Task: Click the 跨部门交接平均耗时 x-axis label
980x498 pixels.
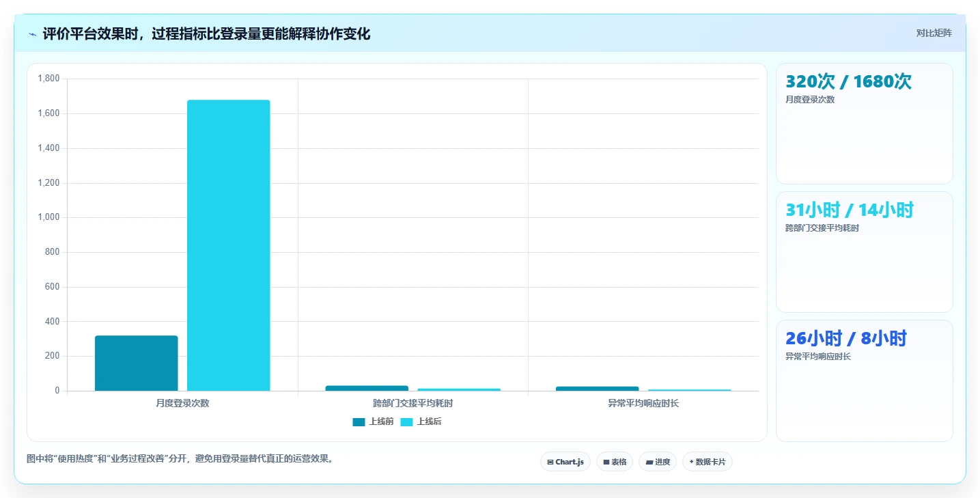Action: (413, 403)
